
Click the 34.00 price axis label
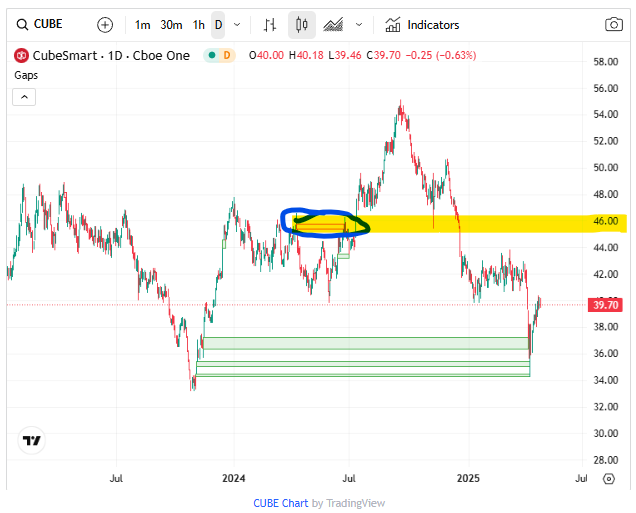(606, 380)
